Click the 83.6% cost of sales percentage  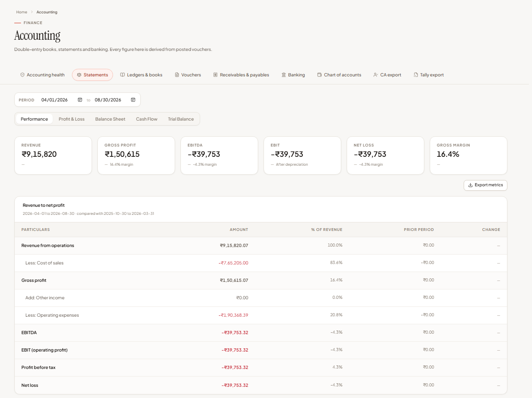(x=336, y=263)
